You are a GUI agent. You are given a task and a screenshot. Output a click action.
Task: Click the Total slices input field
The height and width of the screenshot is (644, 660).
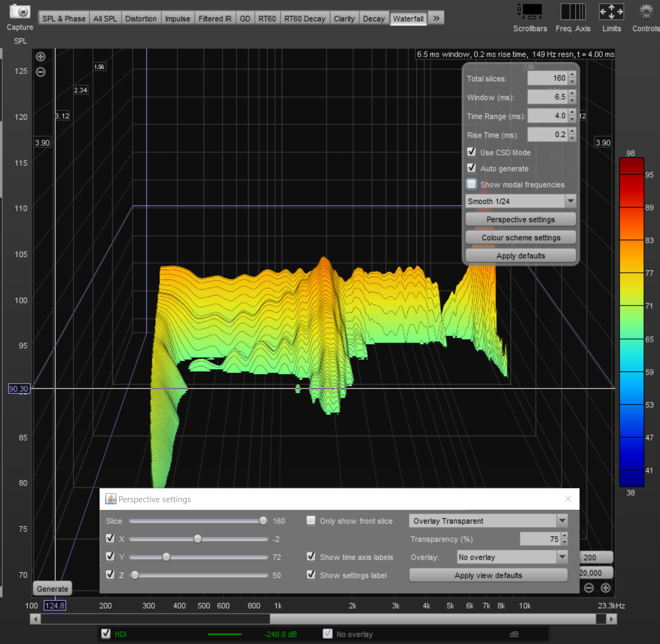tap(548, 78)
